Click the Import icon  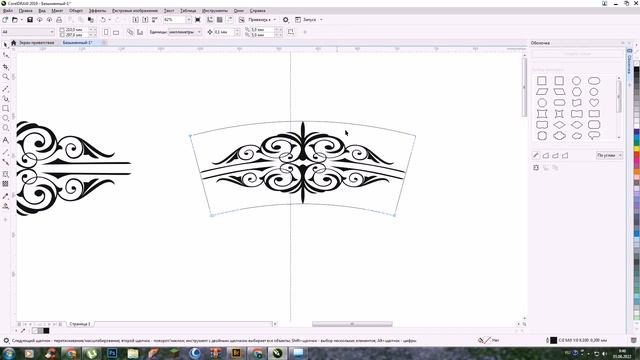pyautogui.click(x=136, y=20)
